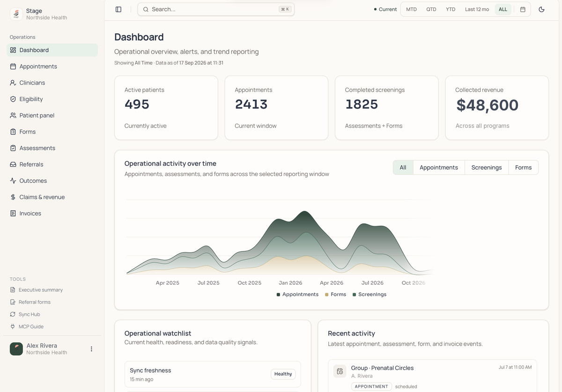
Task: Open the Assessments page in sidebar
Action: coord(52,148)
